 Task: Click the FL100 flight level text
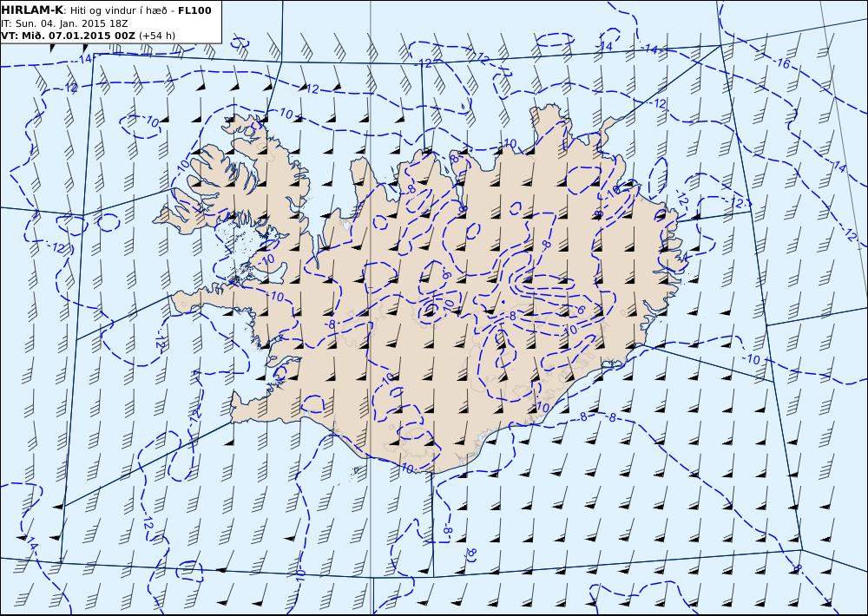coord(194,10)
